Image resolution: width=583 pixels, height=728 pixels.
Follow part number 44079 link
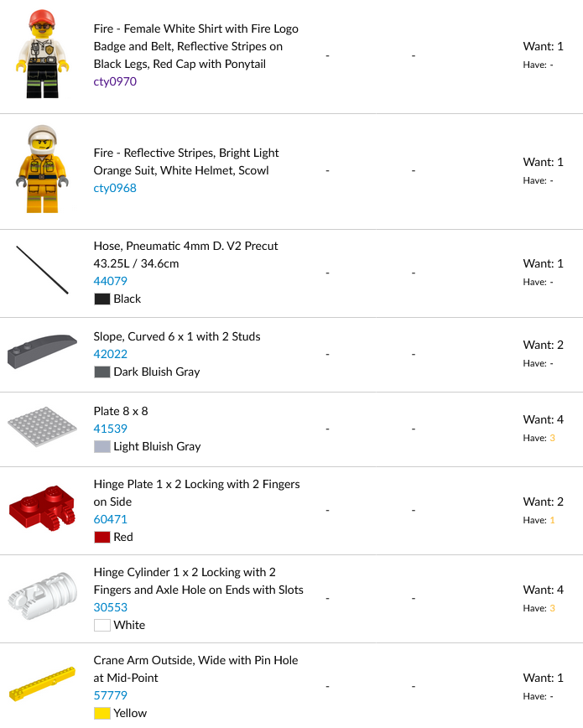coord(111,281)
